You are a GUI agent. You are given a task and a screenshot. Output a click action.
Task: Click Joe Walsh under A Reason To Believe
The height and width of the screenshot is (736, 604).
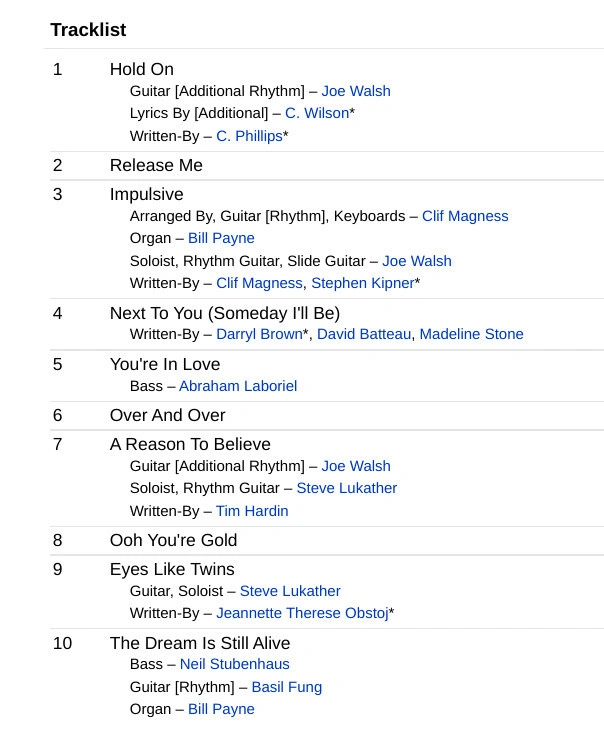tap(355, 466)
